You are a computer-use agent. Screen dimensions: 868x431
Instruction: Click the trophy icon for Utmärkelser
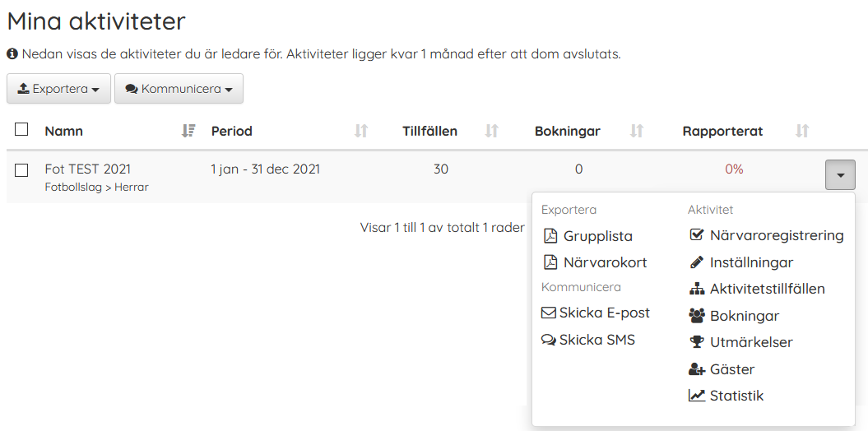tap(696, 342)
